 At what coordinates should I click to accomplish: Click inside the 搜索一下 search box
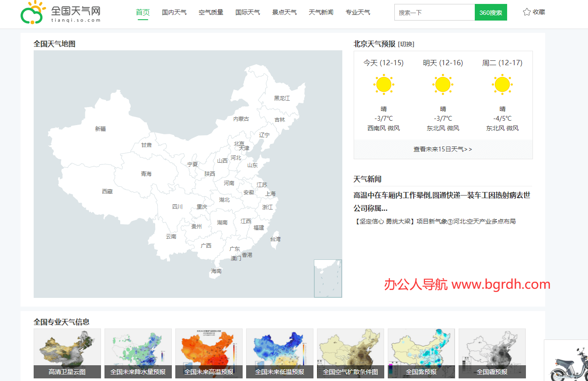(x=434, y=12)
